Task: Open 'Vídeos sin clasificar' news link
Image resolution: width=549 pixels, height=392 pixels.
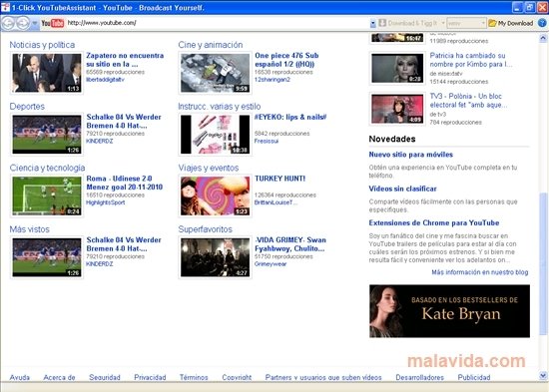Action: [x=402, y=189]
